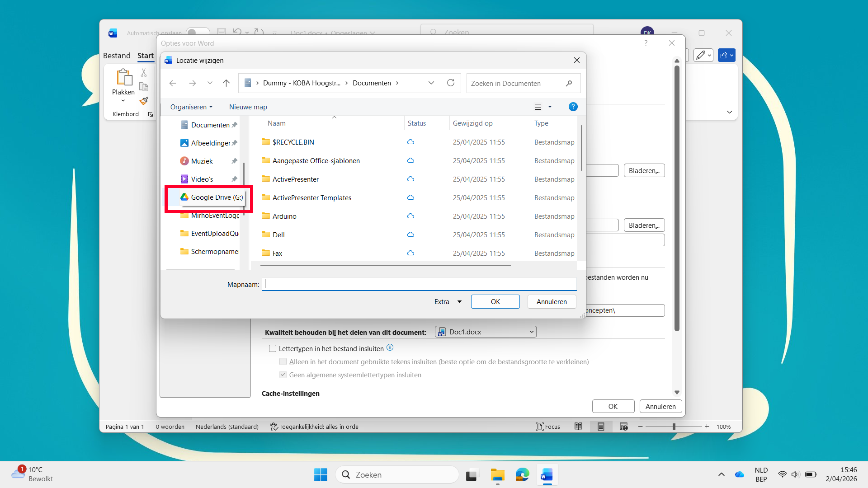Click the Back navigation arrow
The height and width of the screenshot is (488, 868).
173,83
